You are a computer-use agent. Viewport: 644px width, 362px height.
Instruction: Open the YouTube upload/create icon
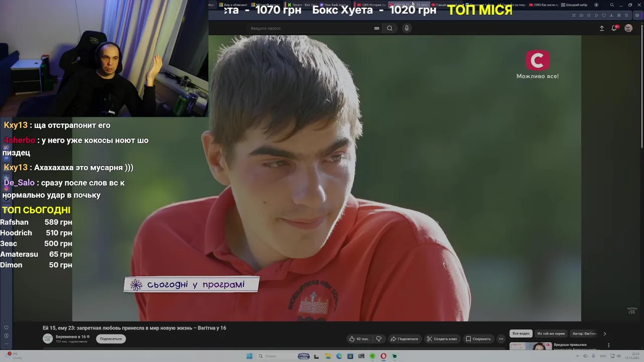pos(601,28)
